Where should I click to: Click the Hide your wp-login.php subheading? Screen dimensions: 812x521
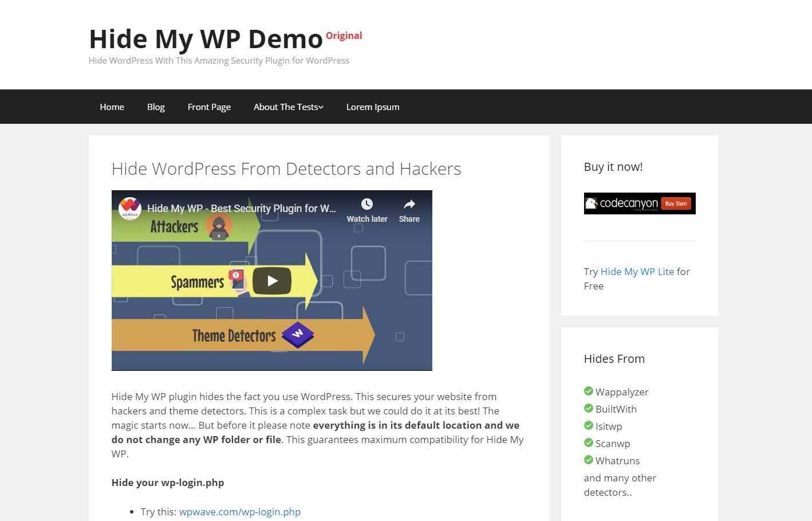pyautogui.click(x=168, y=483)
